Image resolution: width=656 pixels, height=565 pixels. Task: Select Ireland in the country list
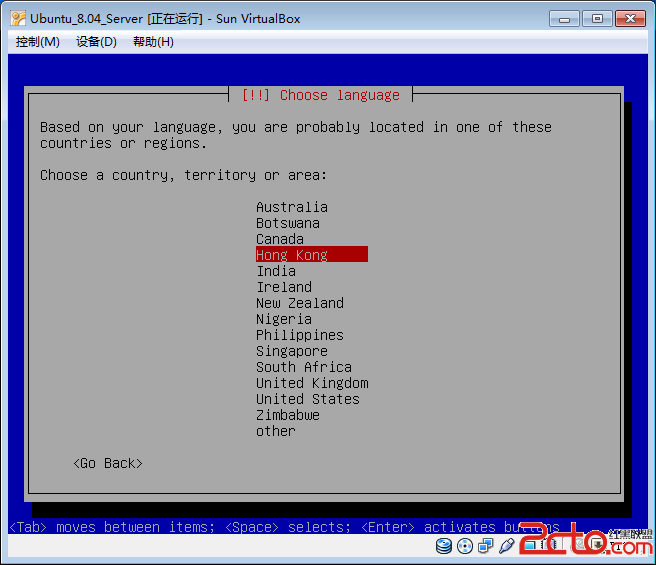click(284, 287)
